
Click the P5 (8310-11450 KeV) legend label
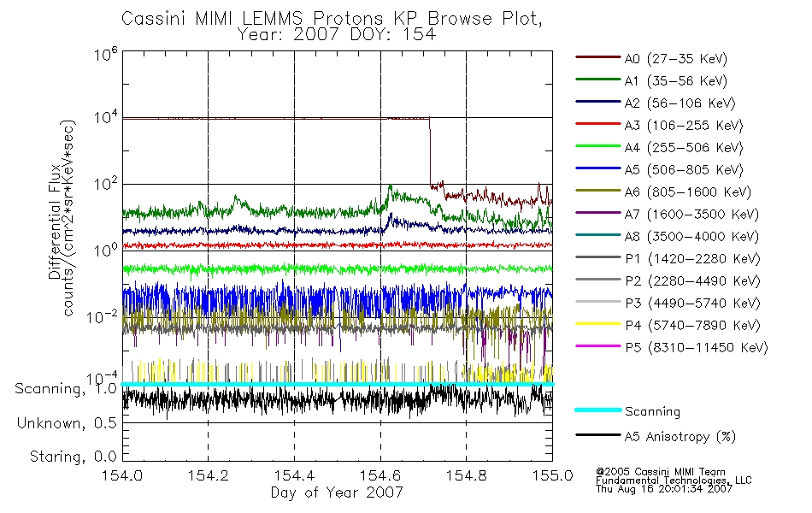click(x=697, y=348)
